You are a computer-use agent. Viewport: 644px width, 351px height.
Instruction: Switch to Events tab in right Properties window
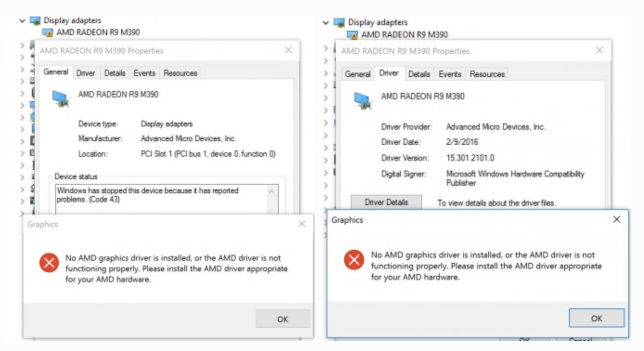point(450,74)
